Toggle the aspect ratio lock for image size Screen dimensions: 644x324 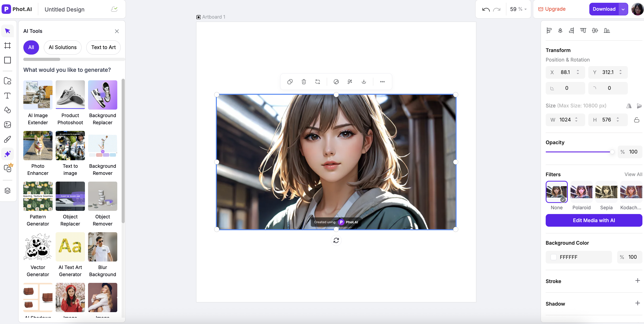pyautogui.click(x=636, y=120)
